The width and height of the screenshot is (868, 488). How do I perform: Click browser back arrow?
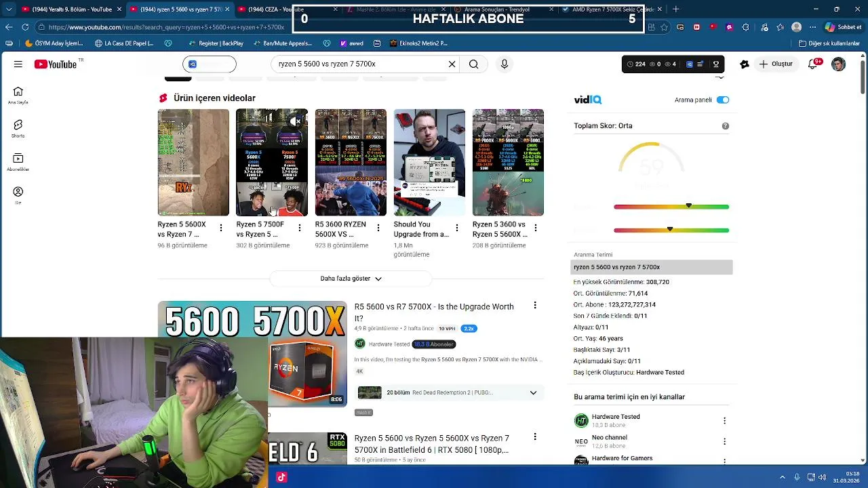tap(8, 27)
